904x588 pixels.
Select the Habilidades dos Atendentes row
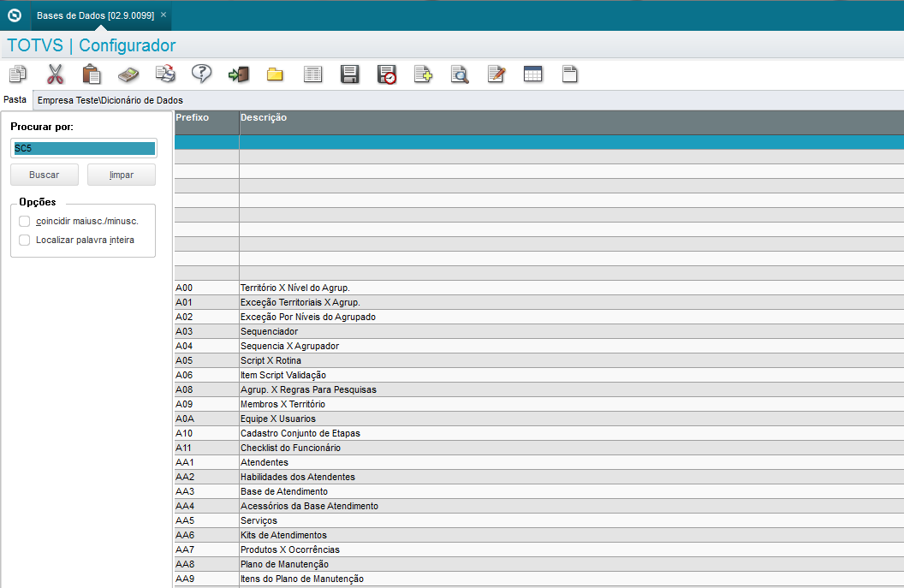pyautogui.click(x=539, y=477)
